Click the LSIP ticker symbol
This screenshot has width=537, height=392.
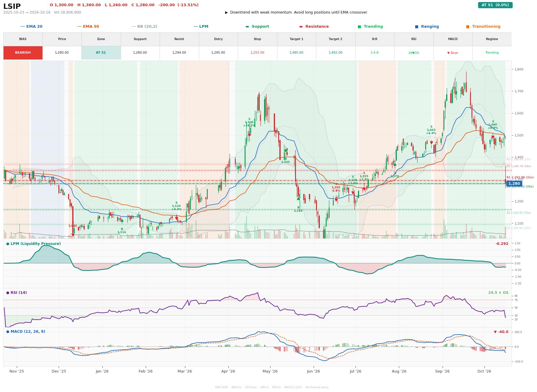point(12,6)
